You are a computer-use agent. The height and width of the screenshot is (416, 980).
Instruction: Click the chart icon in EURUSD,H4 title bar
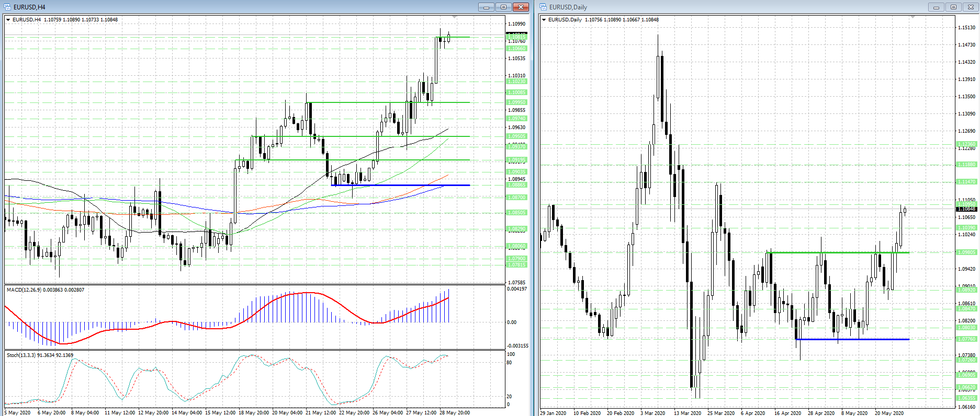pyautogui.click(x=7, y=7)
